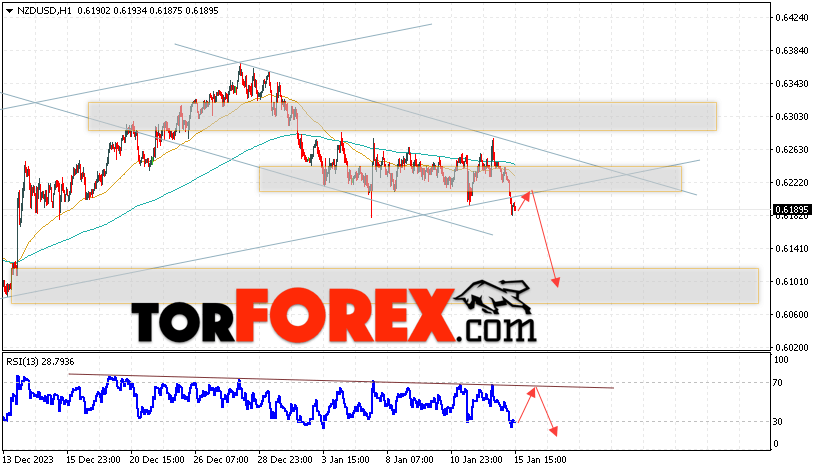Select the RSI level 70 label
The width and height of the screenshot is (816, 471).
tap(778, 383)
